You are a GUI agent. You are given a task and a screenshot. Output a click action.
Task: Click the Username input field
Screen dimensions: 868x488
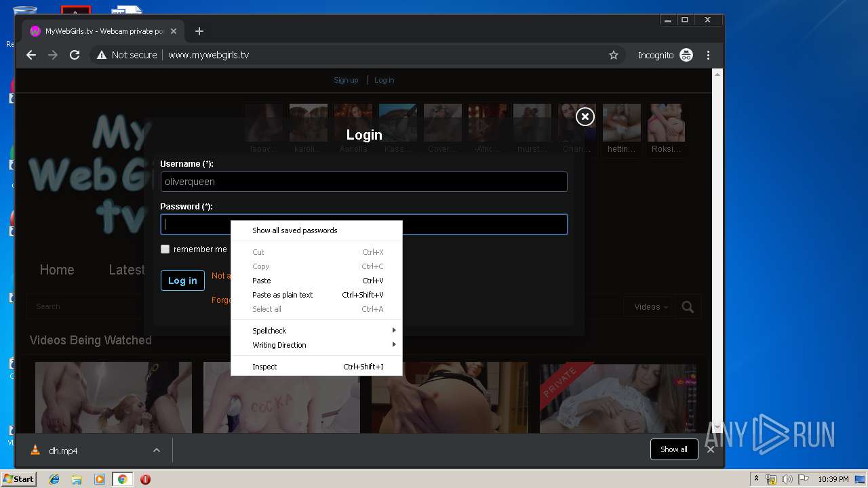[363, 182]
